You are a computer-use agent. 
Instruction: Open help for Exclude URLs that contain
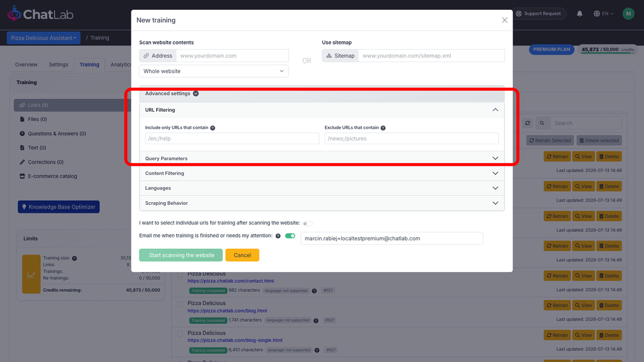pyautogui.click(x=383, y=128)
